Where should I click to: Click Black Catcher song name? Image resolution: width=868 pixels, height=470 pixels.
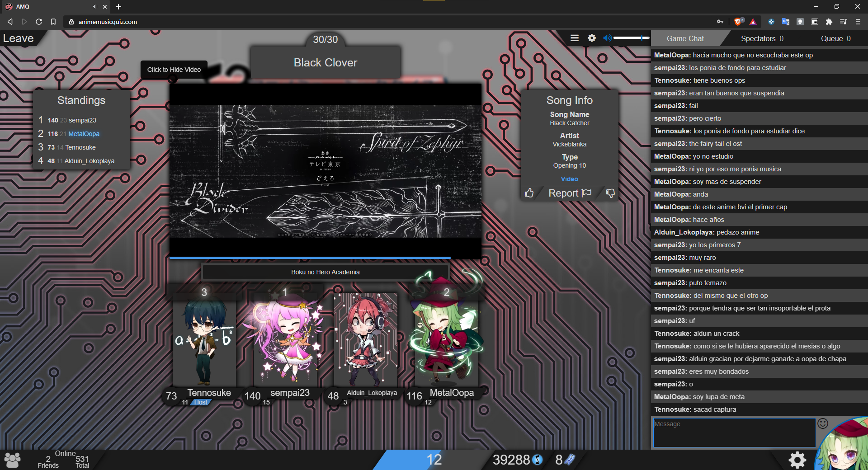[570, 123]
